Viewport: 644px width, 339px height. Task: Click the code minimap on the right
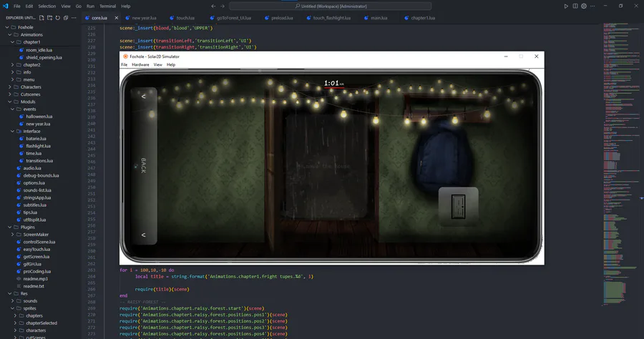click(620, 164)
